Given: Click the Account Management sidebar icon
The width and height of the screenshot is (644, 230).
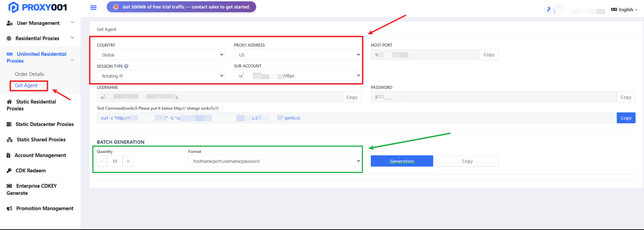Looking at the screenshot, I should click(x=9, y=156).
